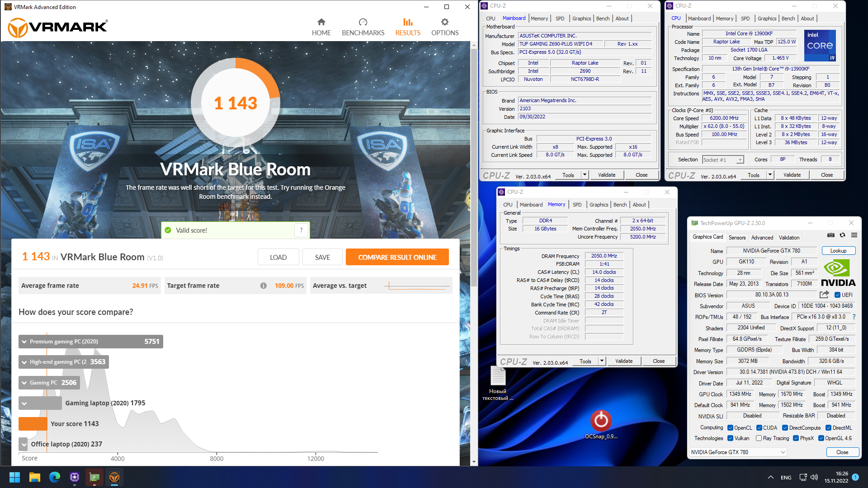Click the NVIDIA logo in GPU-Z
This screenshot has height=488, width=868.
point(838,273)
